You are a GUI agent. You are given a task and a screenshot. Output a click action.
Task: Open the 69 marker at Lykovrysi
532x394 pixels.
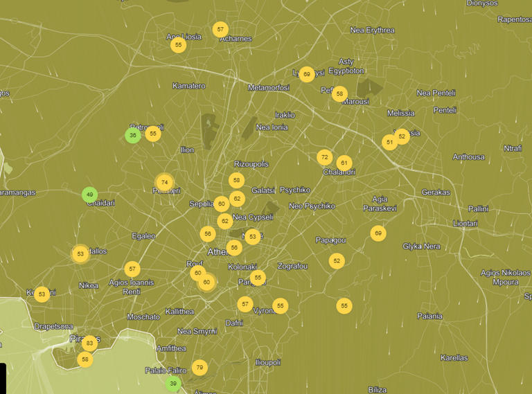pyautogui.click(x=307, y=75)
